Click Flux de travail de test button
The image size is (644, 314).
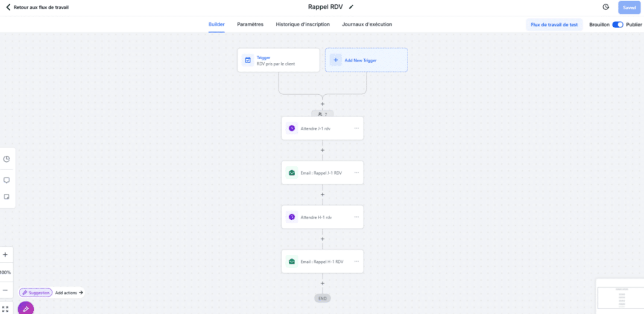tap(554, 25)
